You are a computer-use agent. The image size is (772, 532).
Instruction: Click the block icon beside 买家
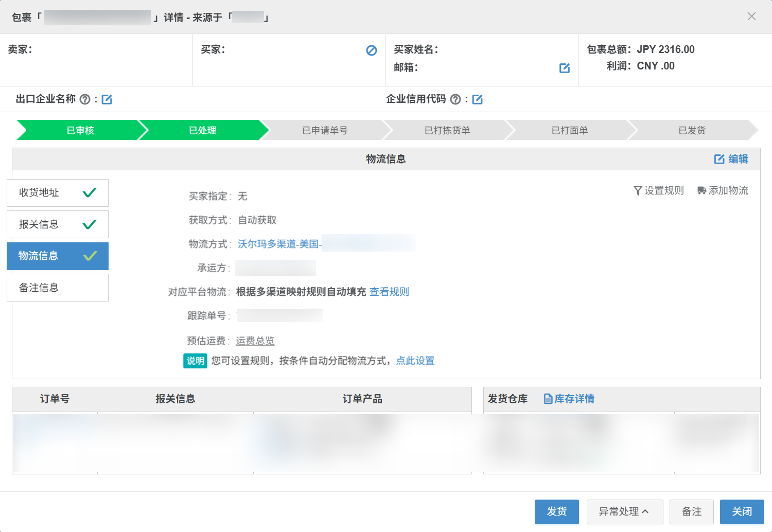point(371,50)
